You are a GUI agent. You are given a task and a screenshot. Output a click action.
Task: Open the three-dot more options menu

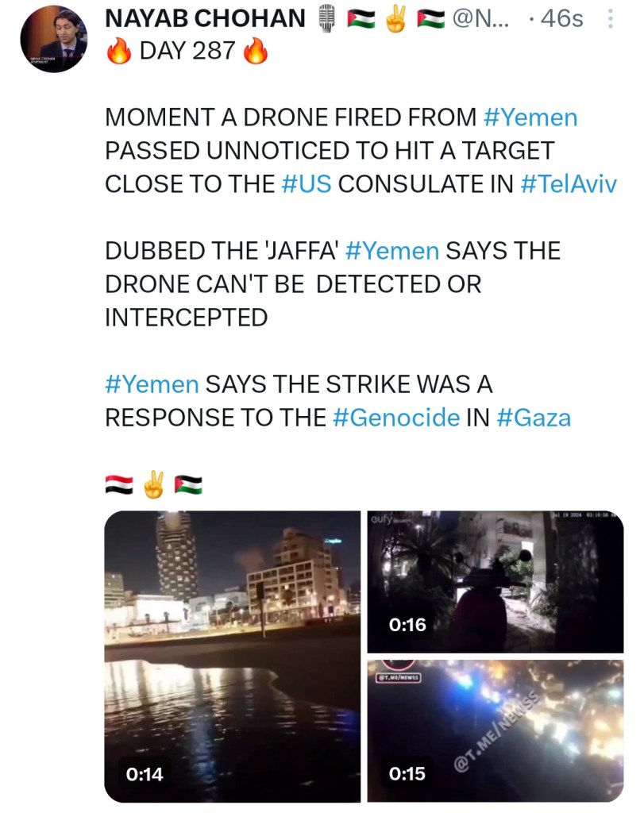click(610, 19)
